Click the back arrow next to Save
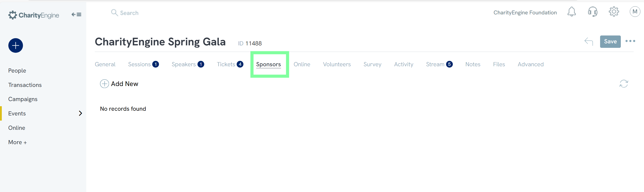The image size is (644, 192). pyautogui.click(x=589, y=41)
